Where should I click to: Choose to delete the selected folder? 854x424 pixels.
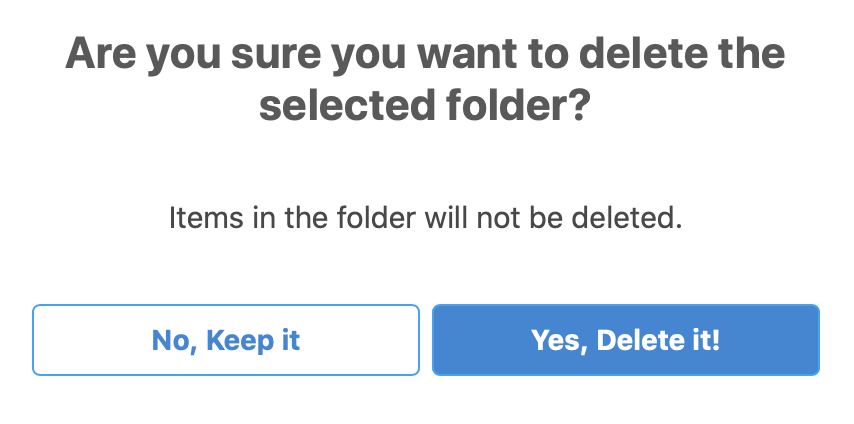click(x=625, y=340)
